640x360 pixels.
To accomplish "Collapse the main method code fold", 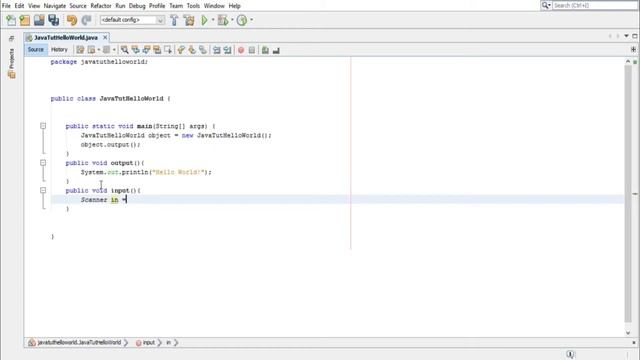I will pyautogui.click(x=43, y=126).
